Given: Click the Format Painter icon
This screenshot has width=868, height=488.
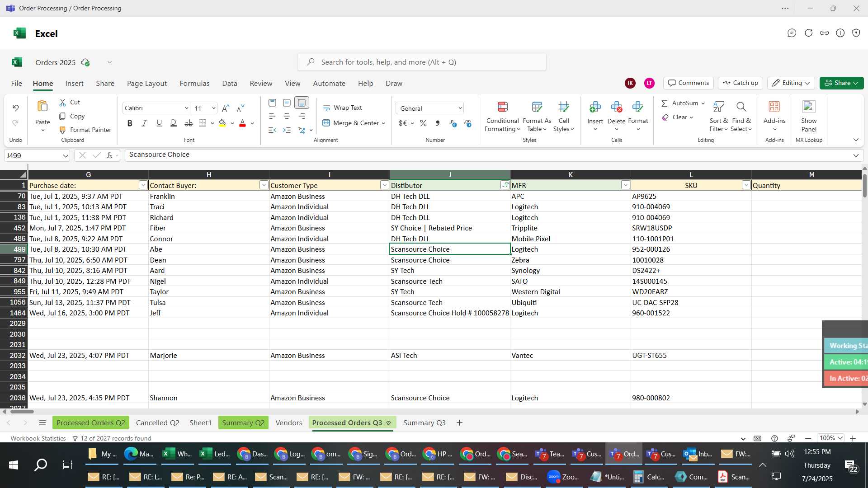Looking at the screenshot, I should [x=62, y=130].
